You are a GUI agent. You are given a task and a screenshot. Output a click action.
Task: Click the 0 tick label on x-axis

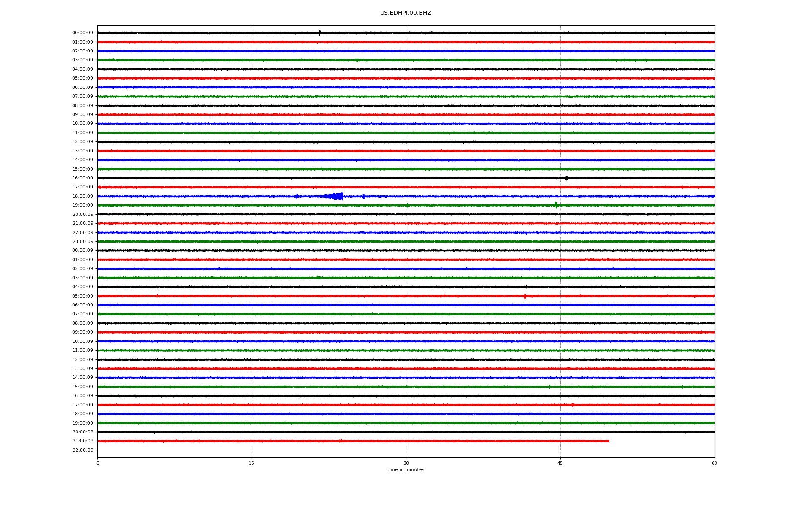(x=98, y=463)
